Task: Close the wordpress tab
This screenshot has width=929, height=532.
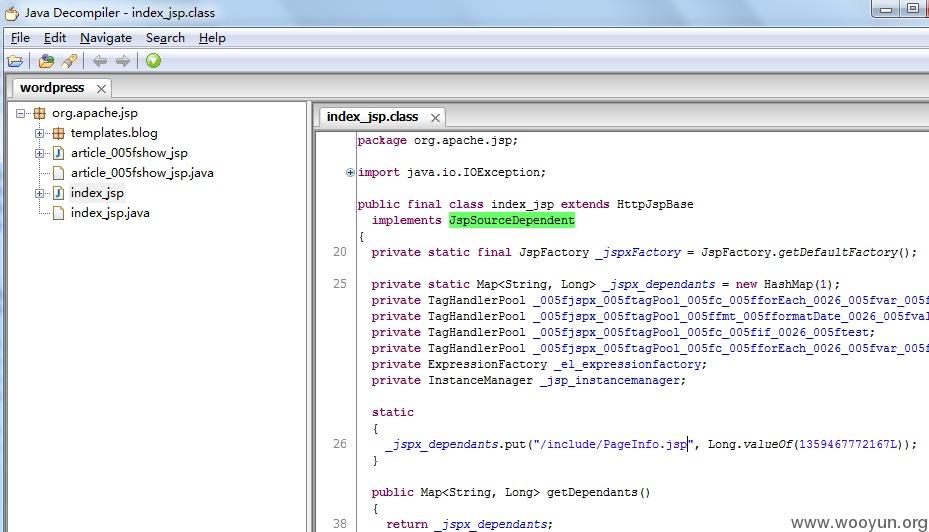Action: 101,89
